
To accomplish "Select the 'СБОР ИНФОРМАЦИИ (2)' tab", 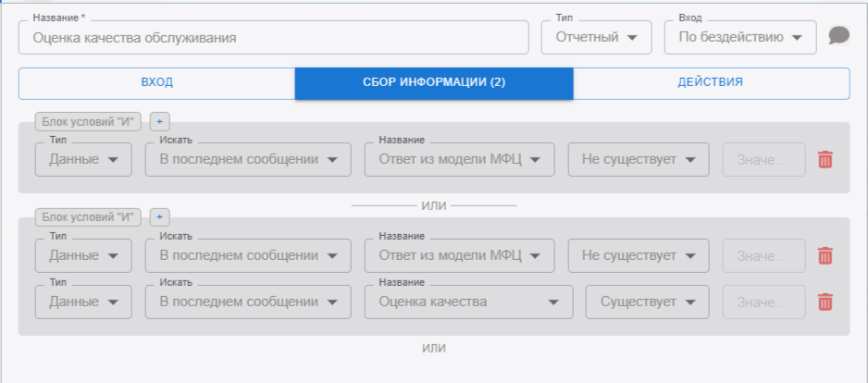I will click(434, 82).
